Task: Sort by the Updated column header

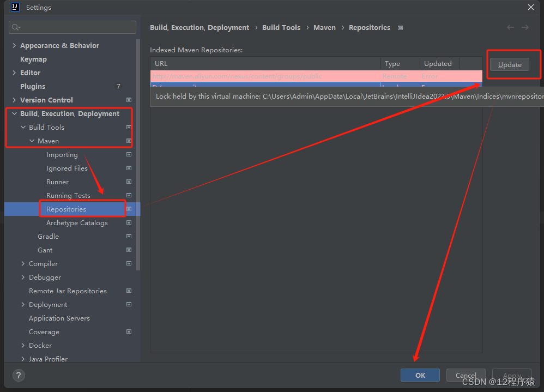Action: coord(439,63)
